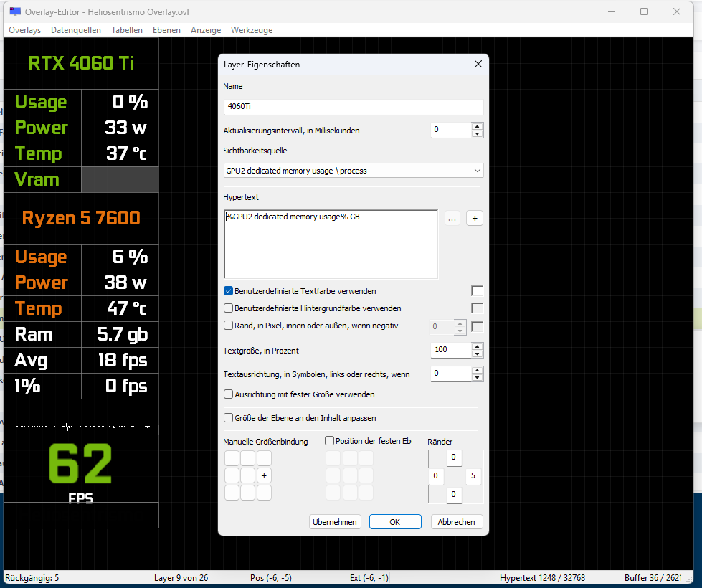Screen dimensions: 702x588
Task: Click the text color swatch
Action: pyautogui.click(x=478, y=291)
